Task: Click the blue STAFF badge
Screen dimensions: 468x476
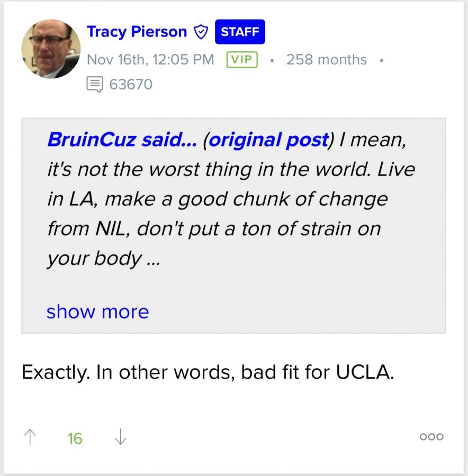Action: (240, 32)
